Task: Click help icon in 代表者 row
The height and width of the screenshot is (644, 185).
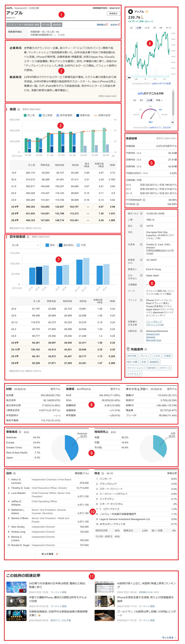Action: [x=141, y=244]
